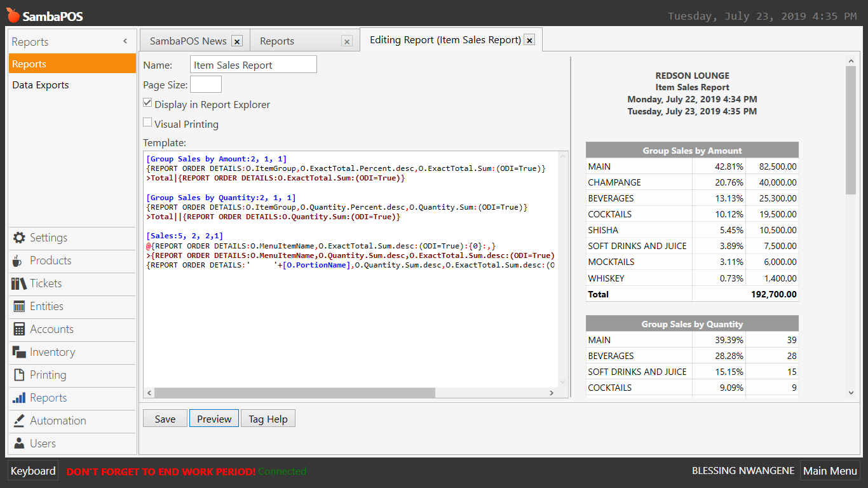Click preview pane scroll up arrow
The width and height of the screenshot is (868, 488).
(x=851, y=62)
